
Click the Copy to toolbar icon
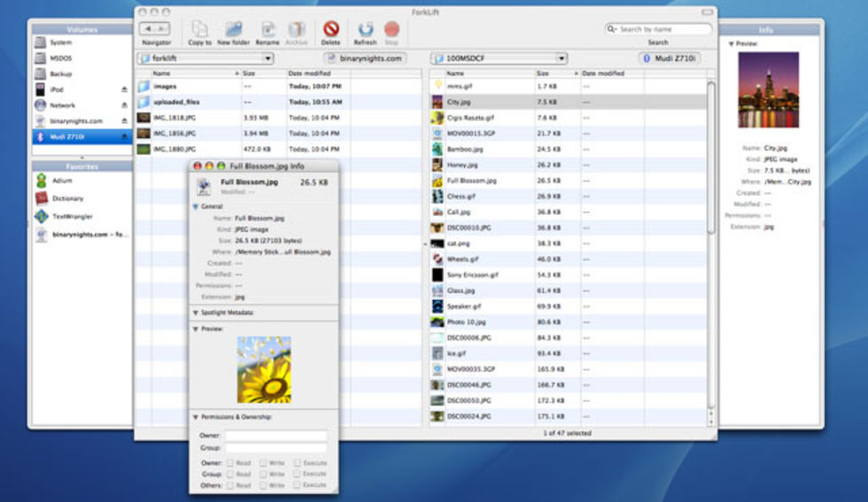coord(199,30)
